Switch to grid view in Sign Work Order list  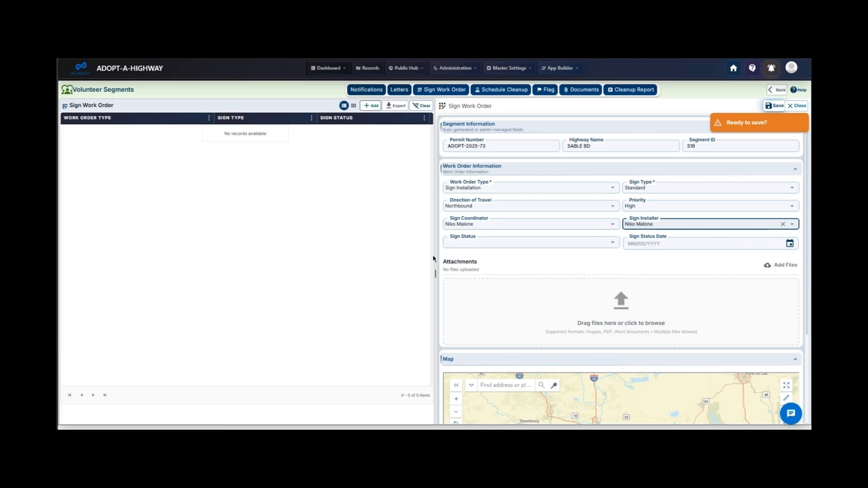(x=353, y=105)
